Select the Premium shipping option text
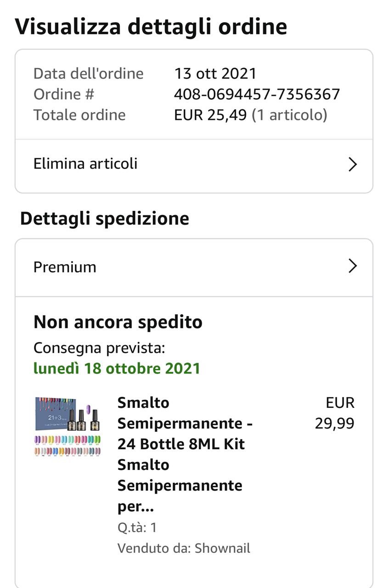 65,267
